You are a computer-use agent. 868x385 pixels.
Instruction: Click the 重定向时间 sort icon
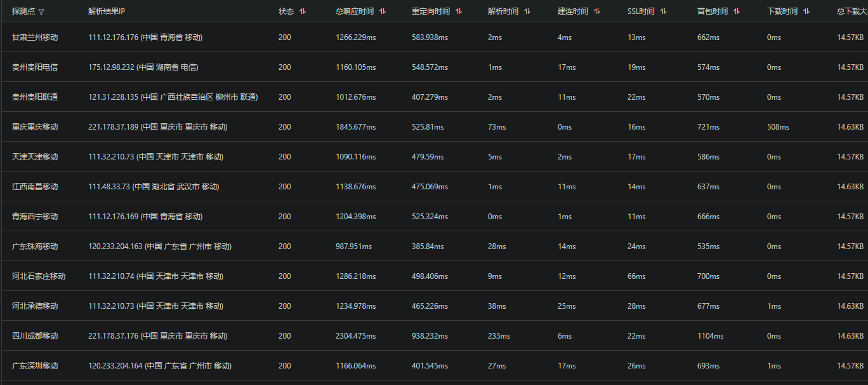tap(459, 11)
